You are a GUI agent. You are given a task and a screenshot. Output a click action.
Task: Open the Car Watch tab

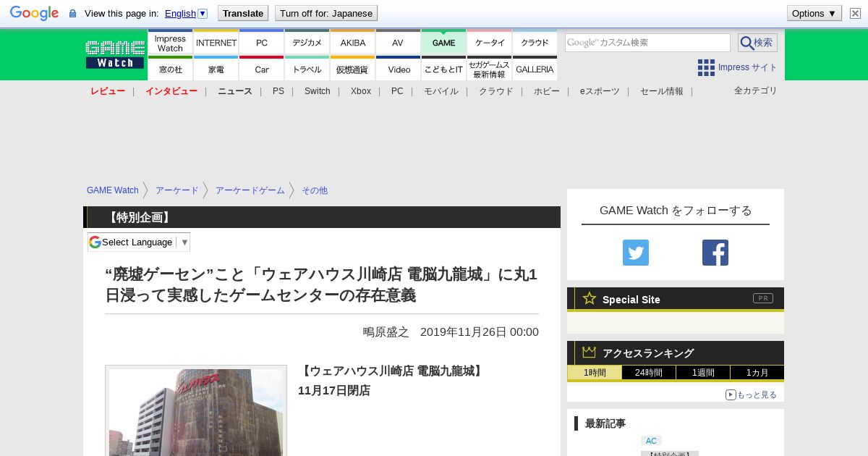[262, 69]
